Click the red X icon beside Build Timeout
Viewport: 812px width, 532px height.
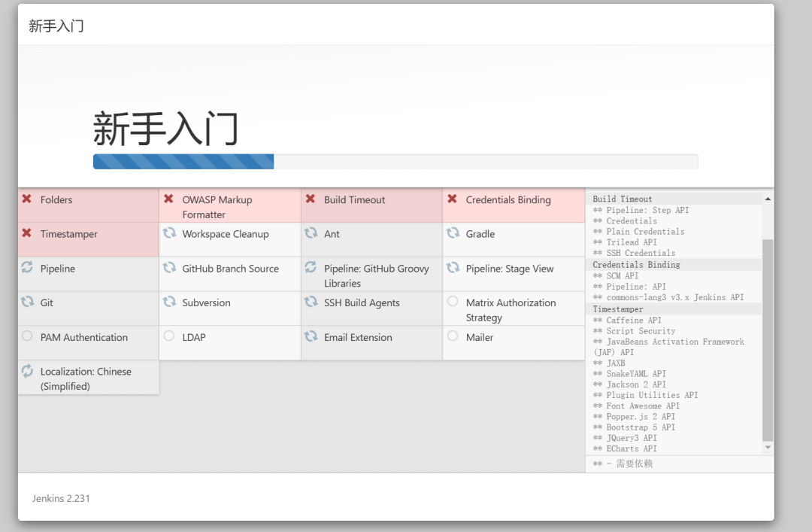[311, 199]
